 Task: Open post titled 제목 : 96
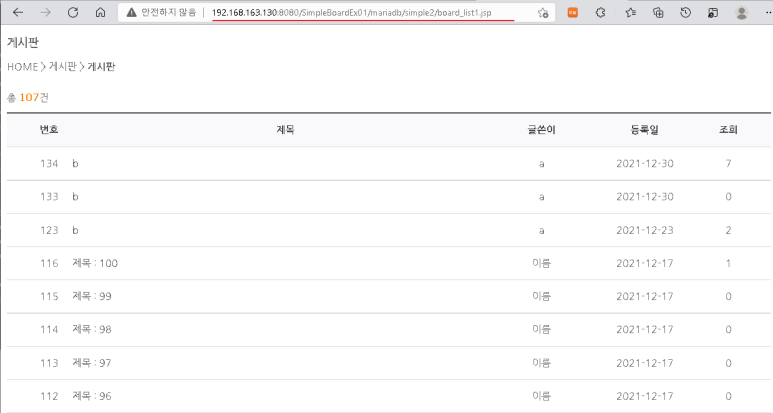(92, 396)
